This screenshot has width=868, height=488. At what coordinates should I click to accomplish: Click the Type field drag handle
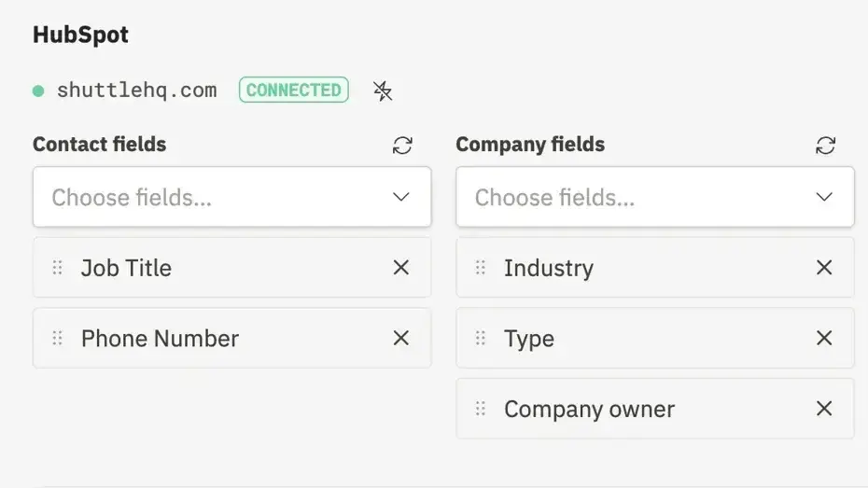[481, 338]
